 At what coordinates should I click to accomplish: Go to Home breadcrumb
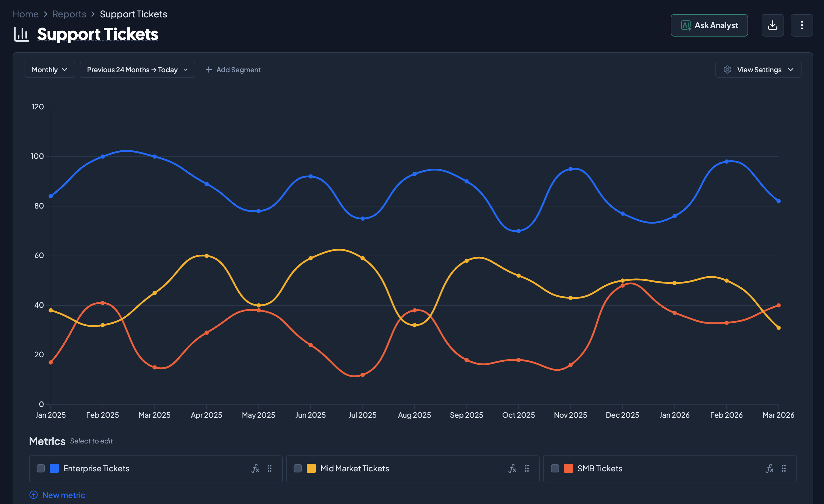(x=25, y=14)
